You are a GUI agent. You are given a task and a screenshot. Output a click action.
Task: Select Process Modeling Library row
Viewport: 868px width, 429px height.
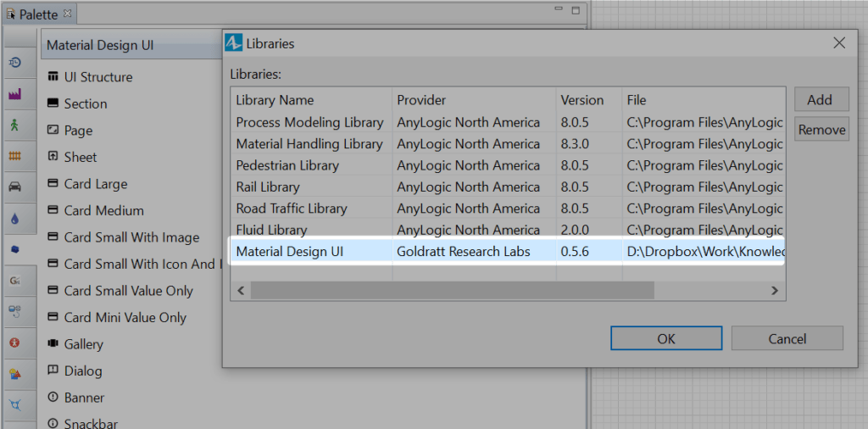[508, 122]
